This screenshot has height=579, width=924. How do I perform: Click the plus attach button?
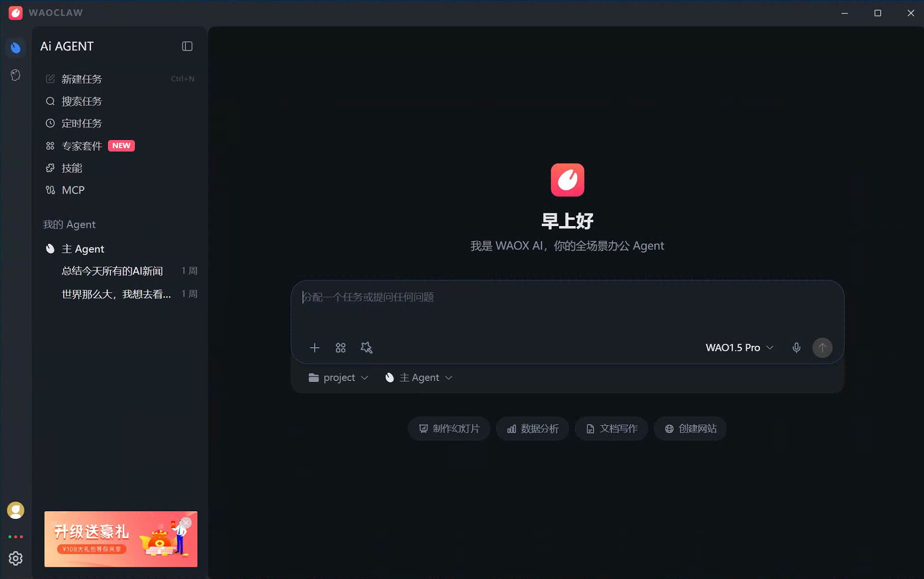click(315, 348)
